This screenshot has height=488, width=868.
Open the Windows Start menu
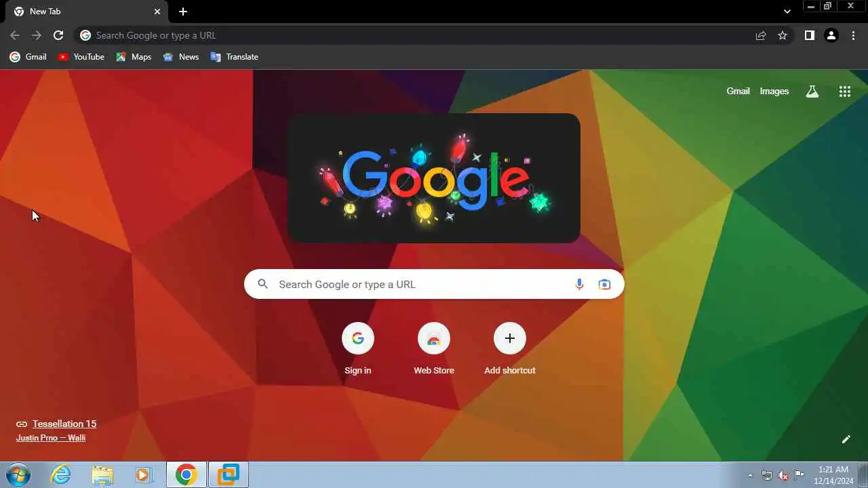18,474
